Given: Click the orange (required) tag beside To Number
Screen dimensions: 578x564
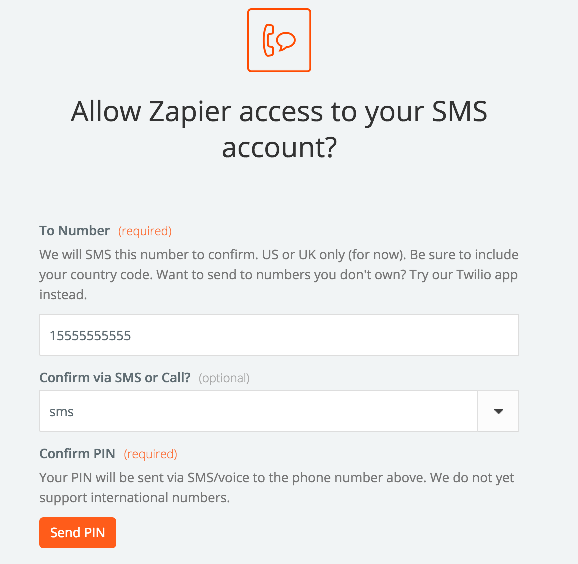Looking at the screenshot, I should 145,231.
